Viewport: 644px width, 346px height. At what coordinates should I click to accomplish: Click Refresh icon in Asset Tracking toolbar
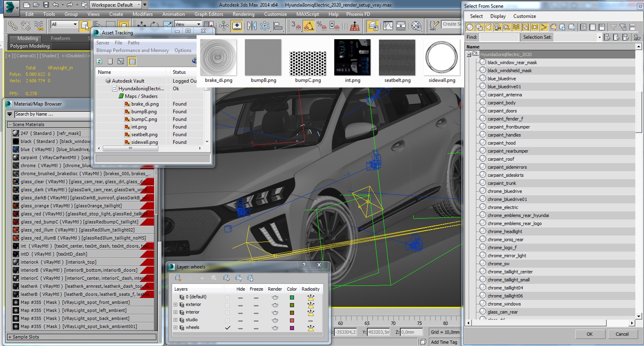pyautogui.click(x=99, y=61)
